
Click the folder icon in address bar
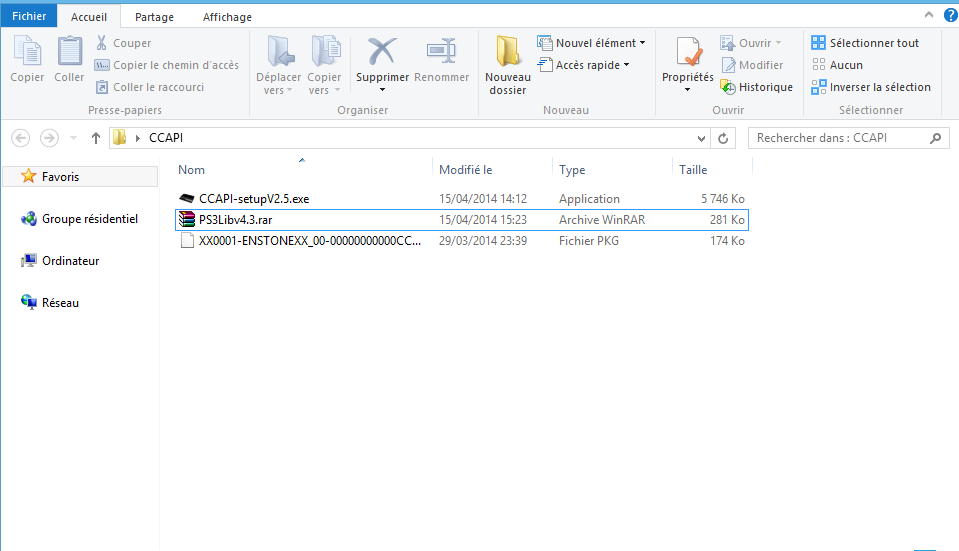[120, 138]
